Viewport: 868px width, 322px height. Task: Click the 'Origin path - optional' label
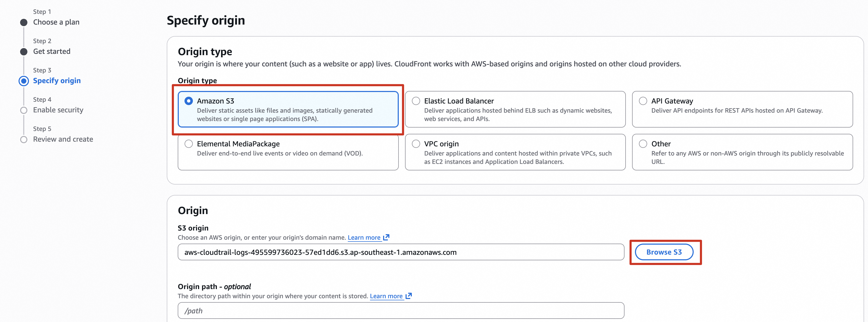pyautogui.click(x=214, y=286)
